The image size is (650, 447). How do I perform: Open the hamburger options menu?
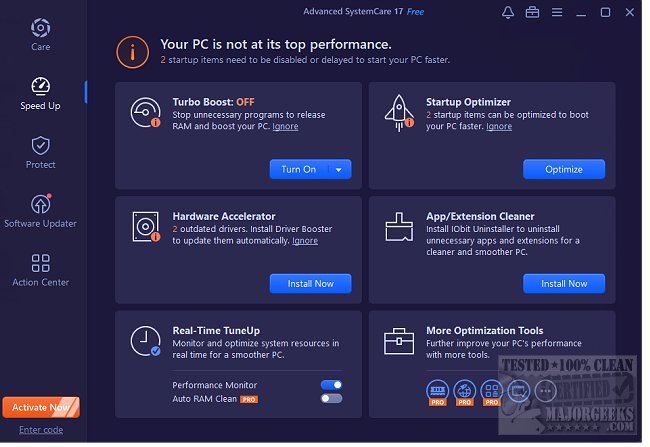(x=557, y=12)
